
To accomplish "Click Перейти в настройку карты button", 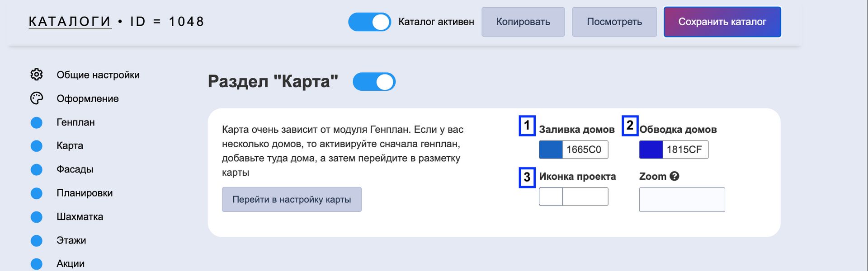I will [292, 200].
